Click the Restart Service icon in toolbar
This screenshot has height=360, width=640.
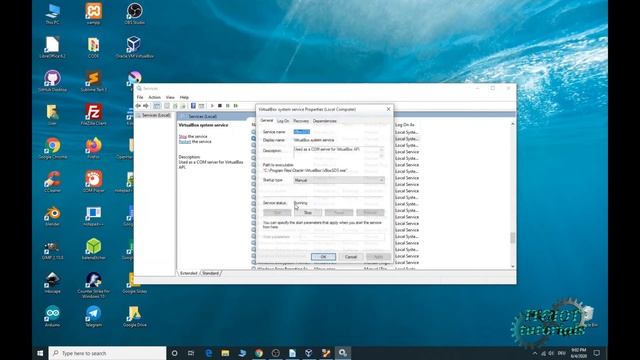[236, 106]
